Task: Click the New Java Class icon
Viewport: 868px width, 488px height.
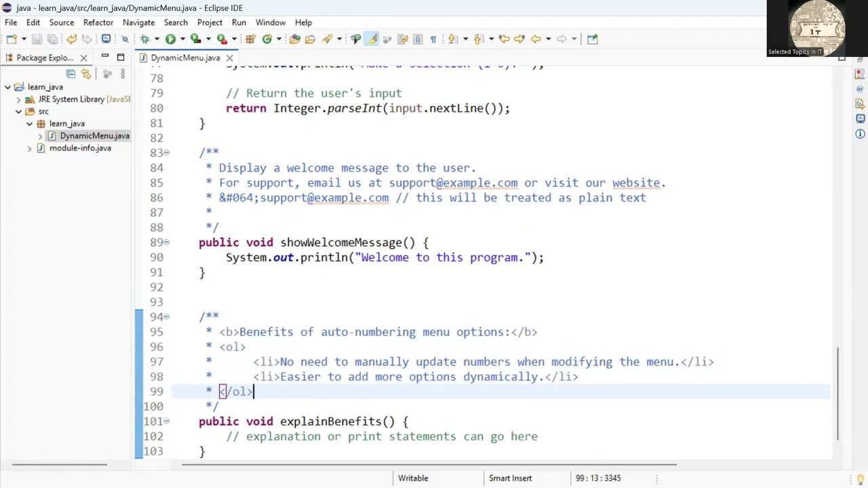Action: coord(267,39)
